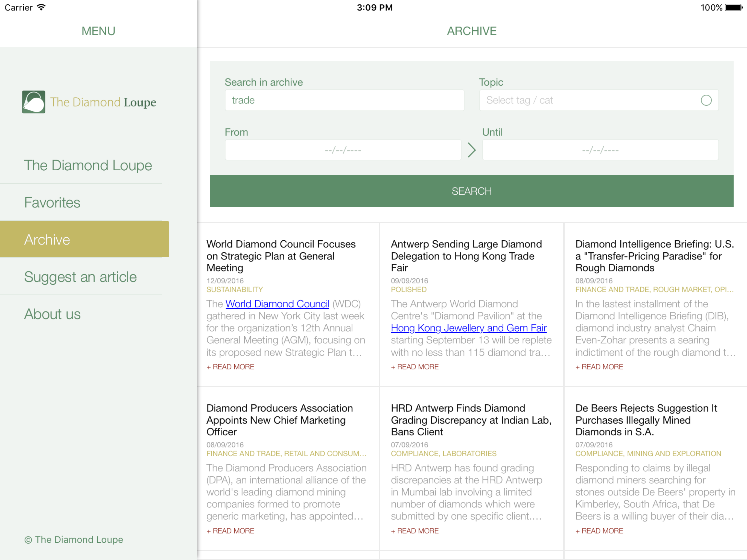Tap the Wi-Fi icon in status bar
Image resolution: width=747 pixels, height=560 pixels.
[41, 7]
